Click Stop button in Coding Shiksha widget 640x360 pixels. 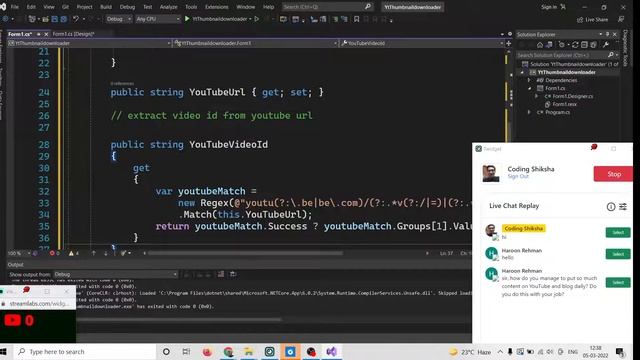613,174
